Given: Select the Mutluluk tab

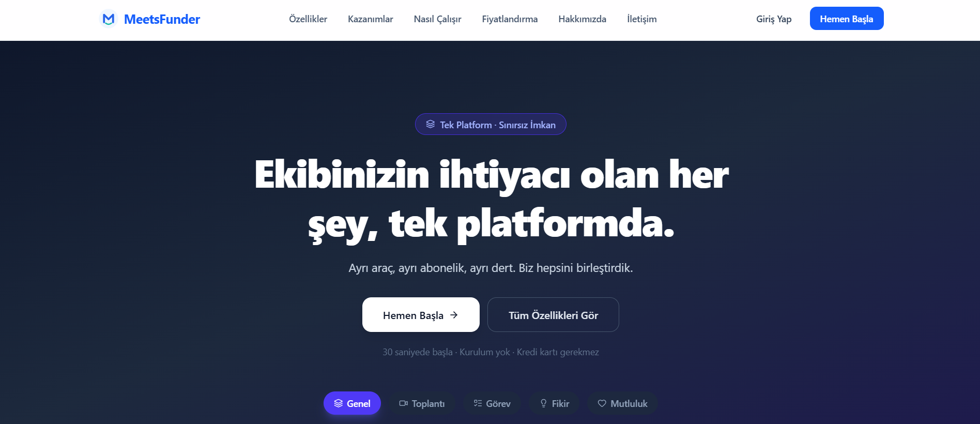Looking at the screenshot, I should point(622,403).
